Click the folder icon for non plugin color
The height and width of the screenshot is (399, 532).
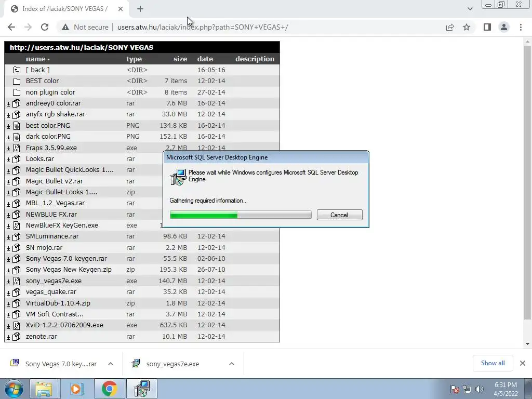click(16, 92)
